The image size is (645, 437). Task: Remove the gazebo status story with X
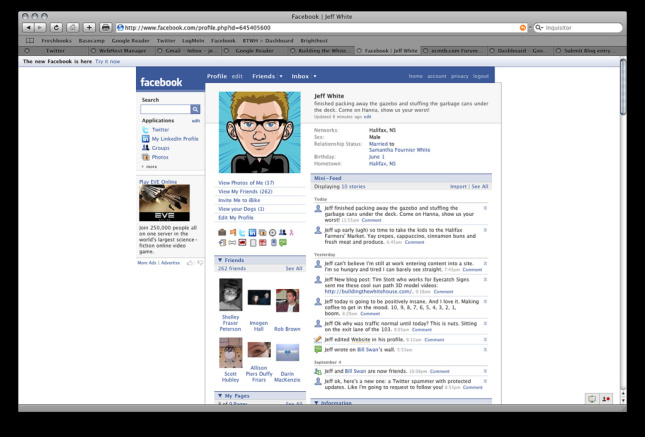[485, 208]
